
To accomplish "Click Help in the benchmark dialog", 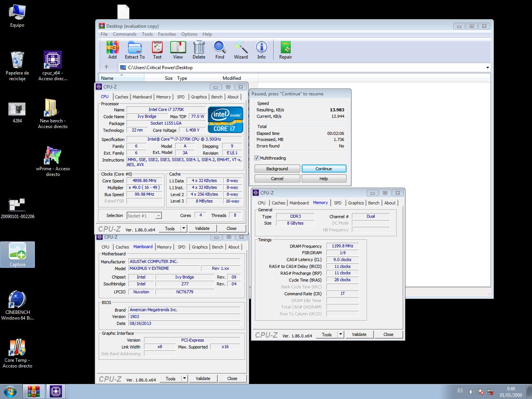I will 324,179.
